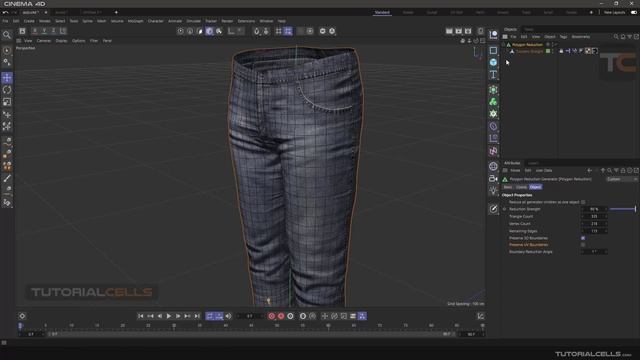
Task: Click the Triangle Count value field
Action: 594,216
